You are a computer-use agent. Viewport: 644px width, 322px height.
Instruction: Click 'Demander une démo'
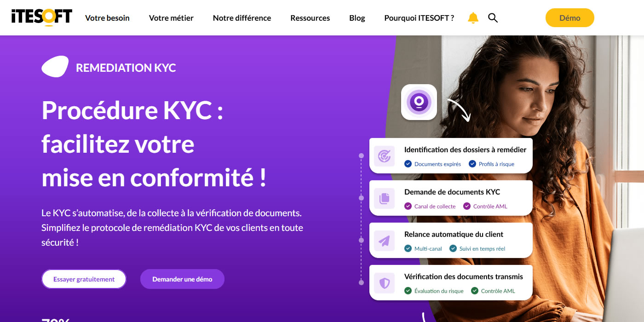click(182, 279)
